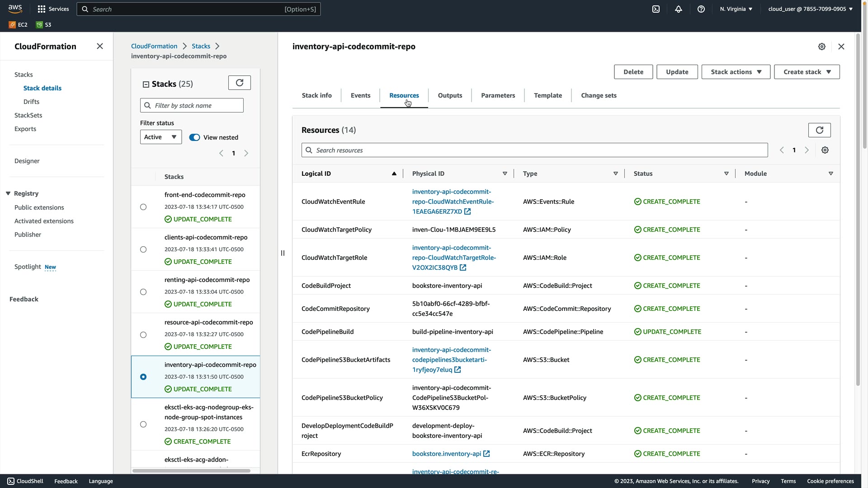Viewport: 868px width, 488px height.
Task: Click the Services grid icon
Action: pyautogui.click(x=42, y=9)
